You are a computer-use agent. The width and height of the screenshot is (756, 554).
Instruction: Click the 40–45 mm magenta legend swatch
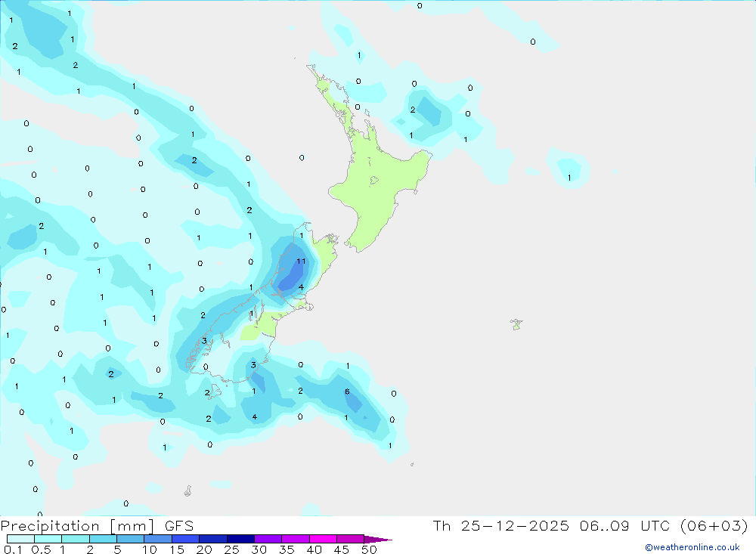click(x=323, y=539)
